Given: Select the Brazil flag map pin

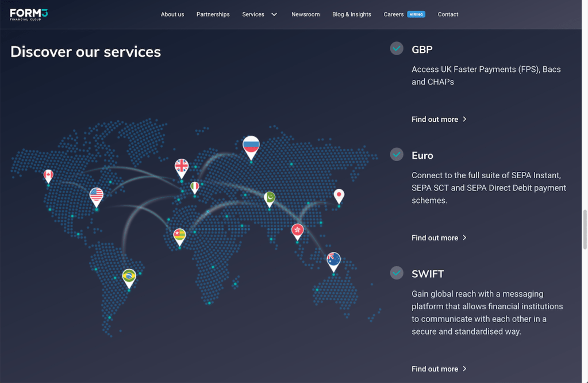Looking at the screenshot, I should (129, 277).
